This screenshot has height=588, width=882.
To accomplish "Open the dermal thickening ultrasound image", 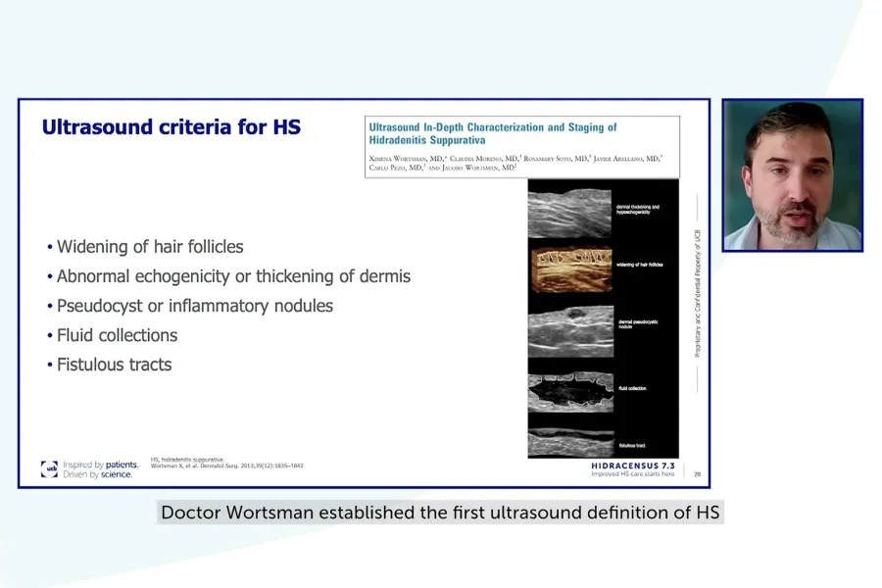I will 569,213.
